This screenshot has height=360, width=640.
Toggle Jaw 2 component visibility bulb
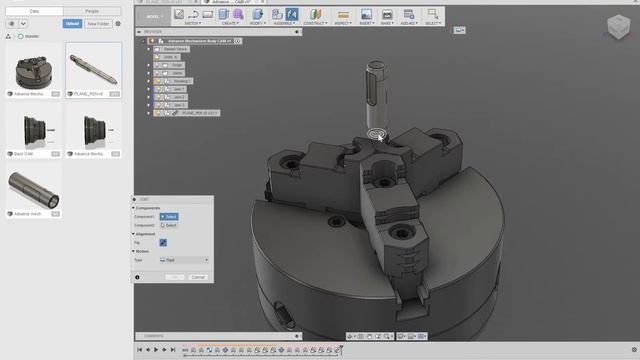pos(158,97)
